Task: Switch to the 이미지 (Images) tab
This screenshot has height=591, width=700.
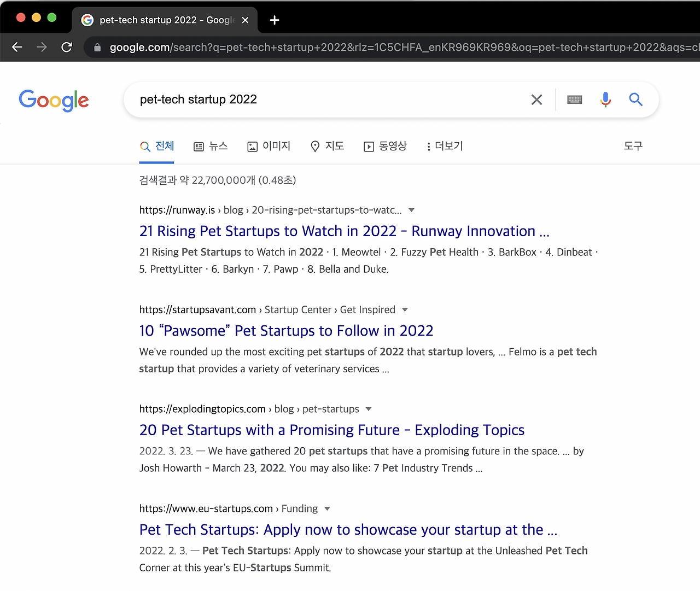Action: tap(269, 146)
